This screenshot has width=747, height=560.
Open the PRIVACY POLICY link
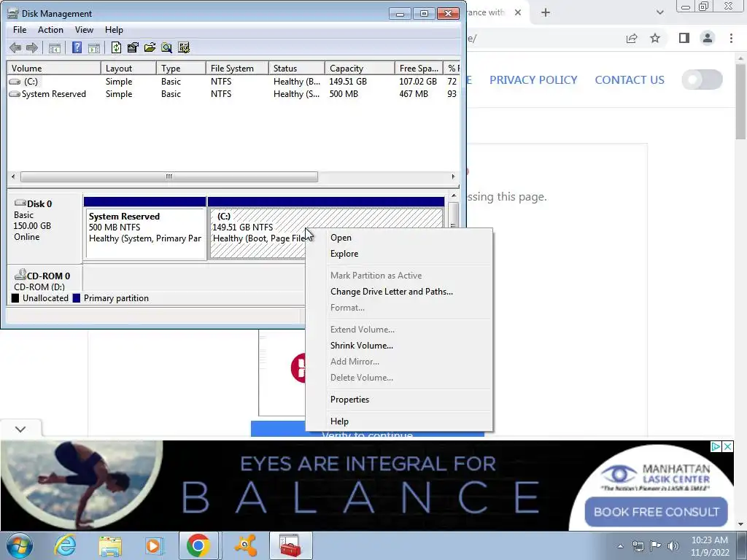tap(533, 80)
